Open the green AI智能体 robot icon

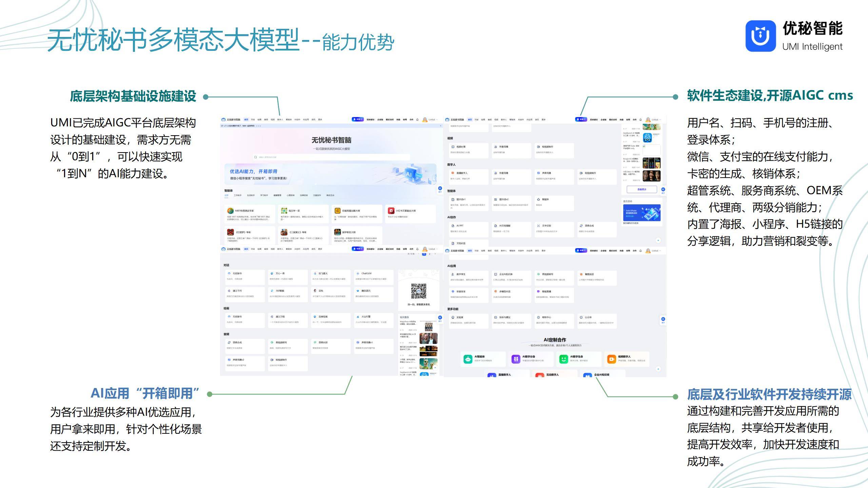coord(468,359)
